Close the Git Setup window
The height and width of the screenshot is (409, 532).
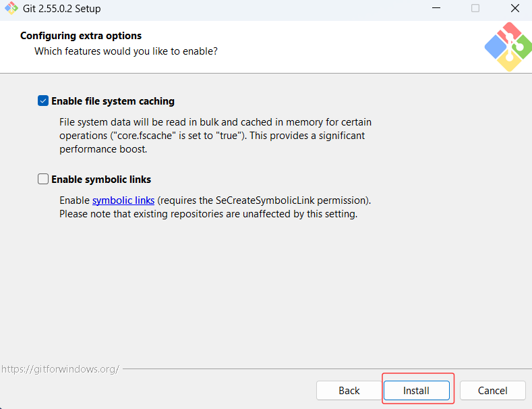tap(515, 8)
